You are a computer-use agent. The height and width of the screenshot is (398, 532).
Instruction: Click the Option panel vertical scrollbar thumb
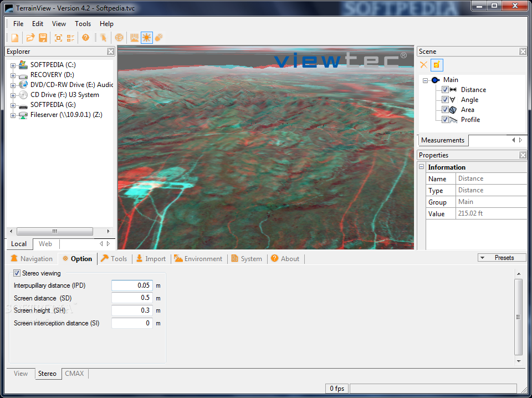coord(519,317)
